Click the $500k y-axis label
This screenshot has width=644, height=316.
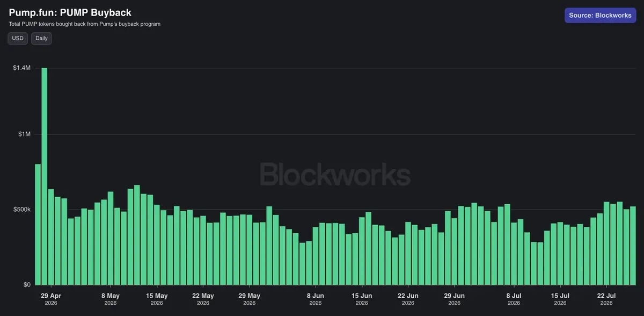tap(22, 209)
